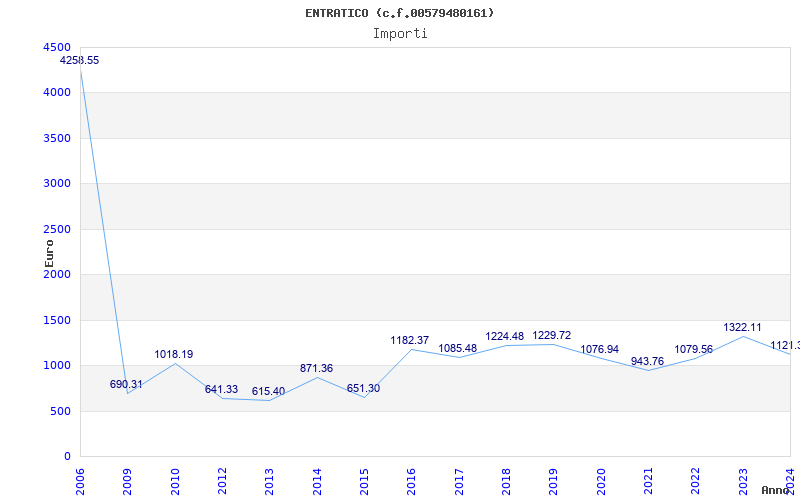Click the 1079.56 data label
This screenshot has height=500, width=800.
693,349
